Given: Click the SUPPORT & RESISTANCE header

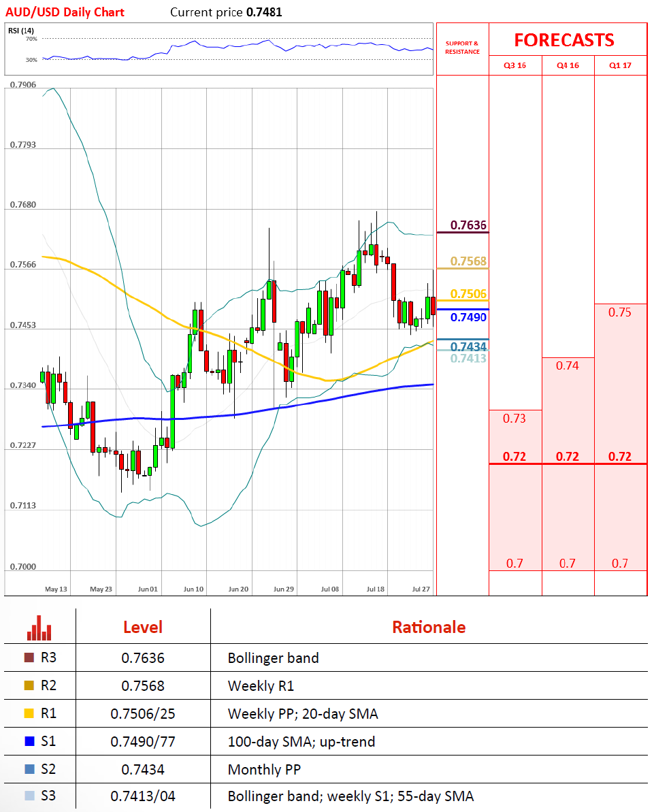Looking at the screenshot, I should [x=462, y=48].
